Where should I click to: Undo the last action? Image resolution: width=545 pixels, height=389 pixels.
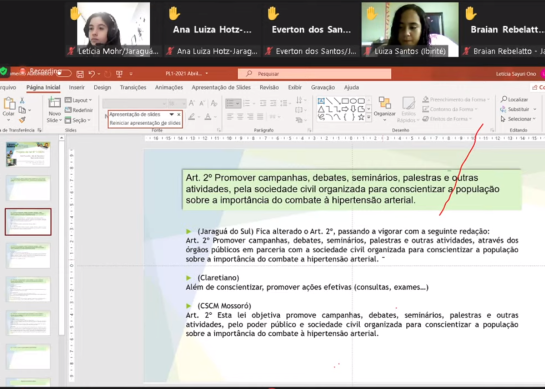coord(92,74)
